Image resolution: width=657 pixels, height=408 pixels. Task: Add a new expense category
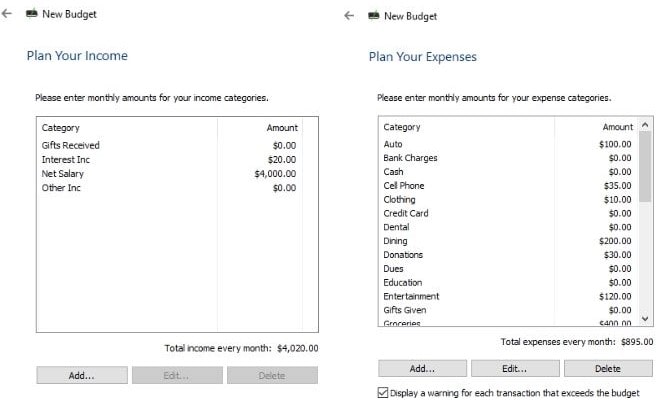pyautogui.click(x=422, y=369)
